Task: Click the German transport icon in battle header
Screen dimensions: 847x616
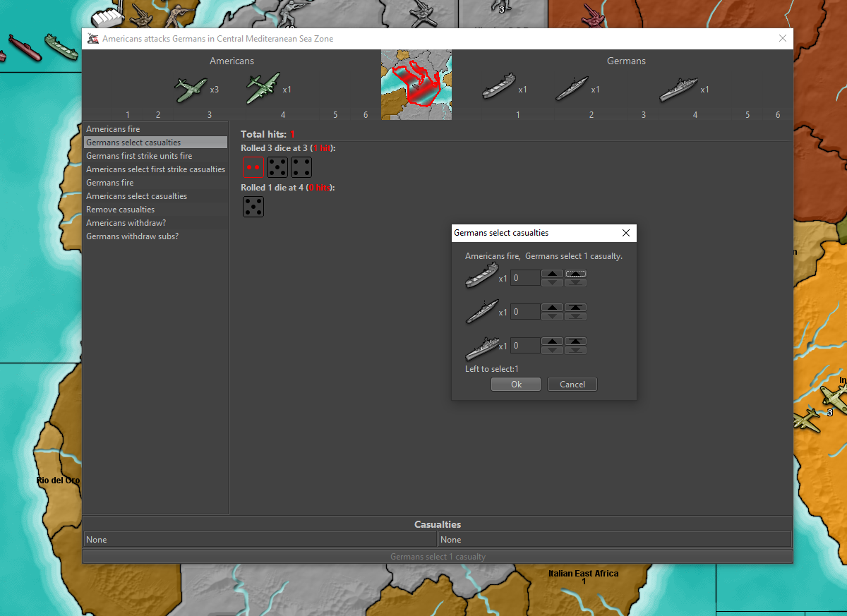Action: pyautogui.click(x=499, y=87)
